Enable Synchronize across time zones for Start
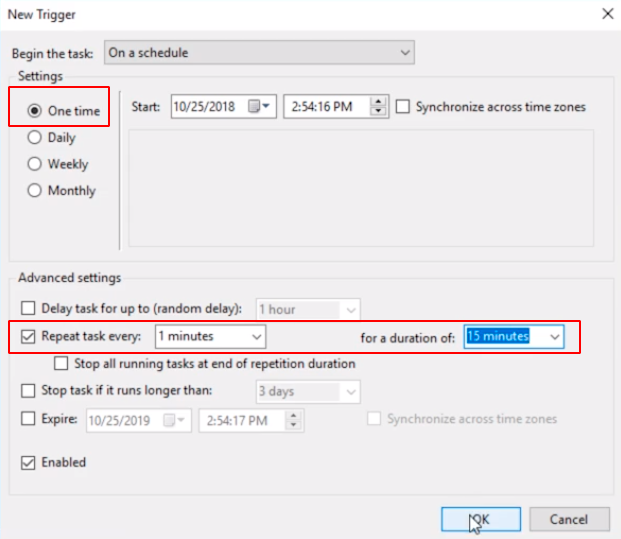The height and width of the screenshot is (539, 621). pos(403,107)
